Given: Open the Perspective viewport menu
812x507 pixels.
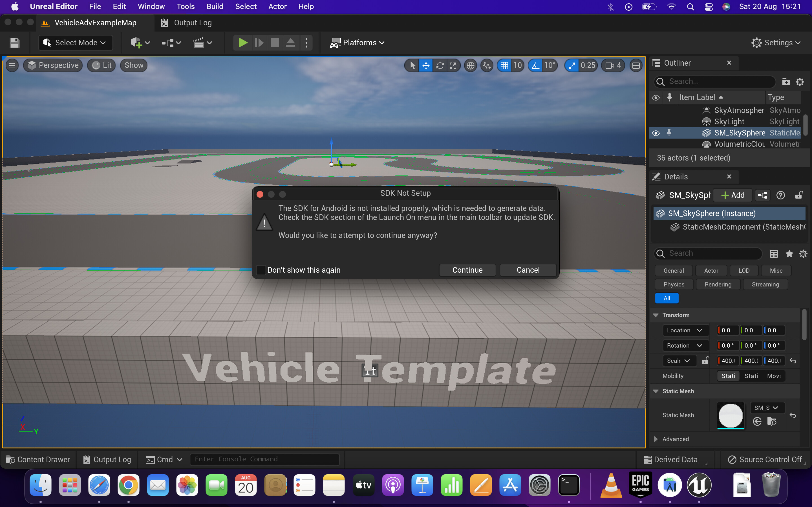Looking at the screenshot, I should coord(53,65).
